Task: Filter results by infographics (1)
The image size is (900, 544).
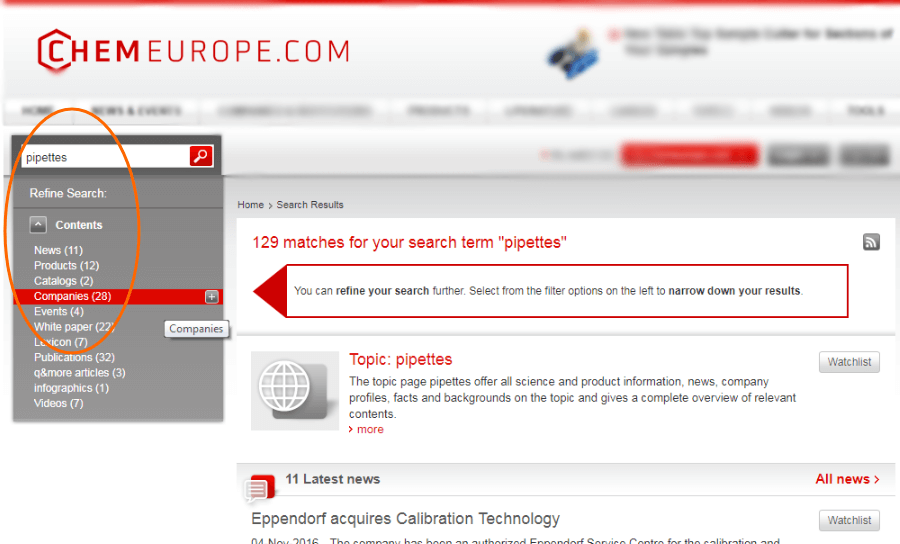Action: point(71,388)
